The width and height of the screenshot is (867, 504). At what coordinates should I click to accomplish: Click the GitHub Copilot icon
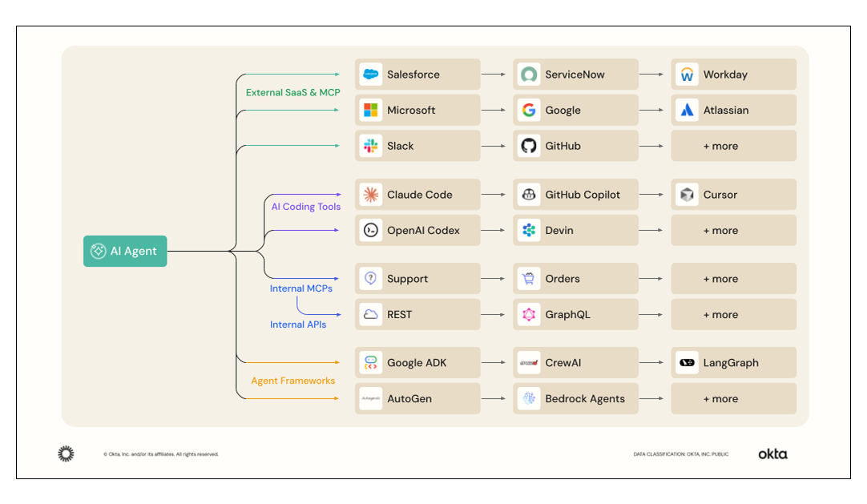click(x=529, y=195)
